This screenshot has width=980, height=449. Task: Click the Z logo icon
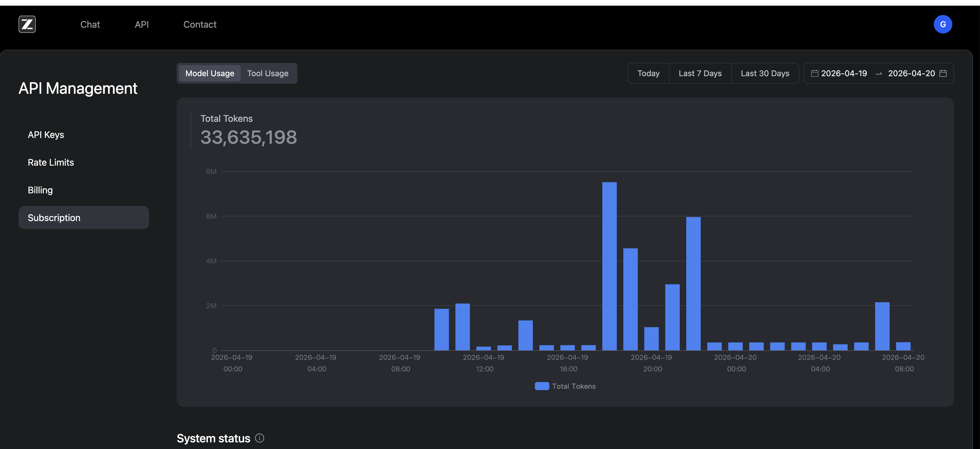coord(27,24)
